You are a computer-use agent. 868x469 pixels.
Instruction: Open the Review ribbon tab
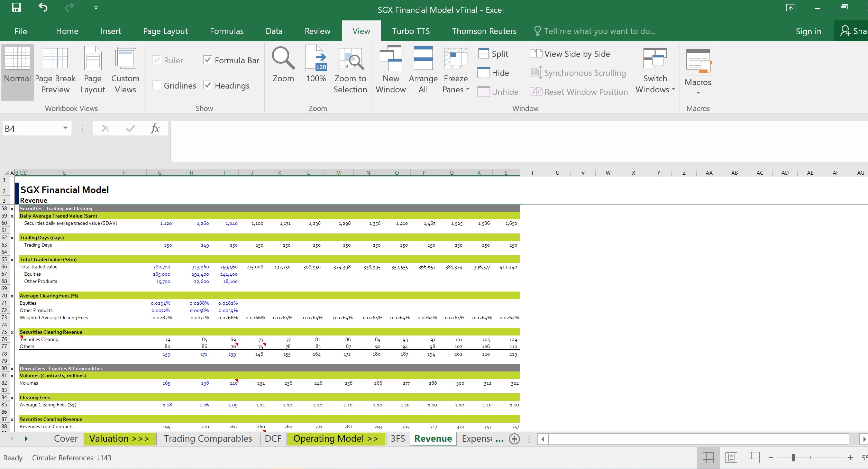(x=317, y=31)
